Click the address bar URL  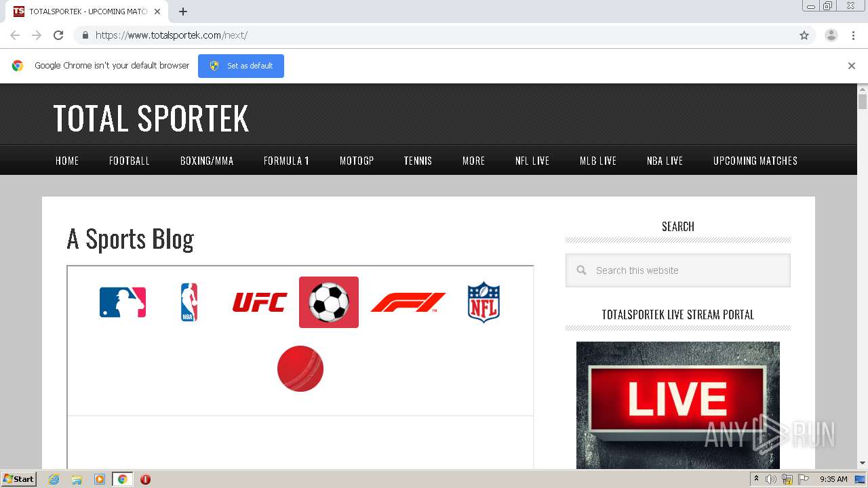(172, 35)
